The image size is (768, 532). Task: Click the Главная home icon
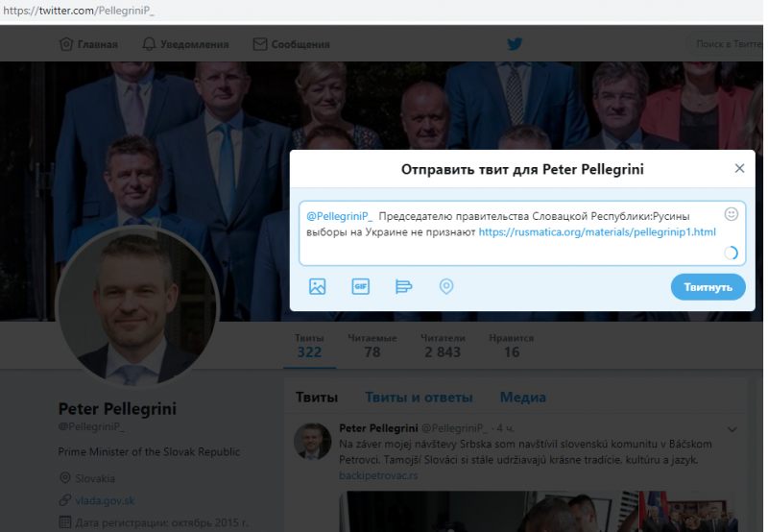tap(65, 44)
